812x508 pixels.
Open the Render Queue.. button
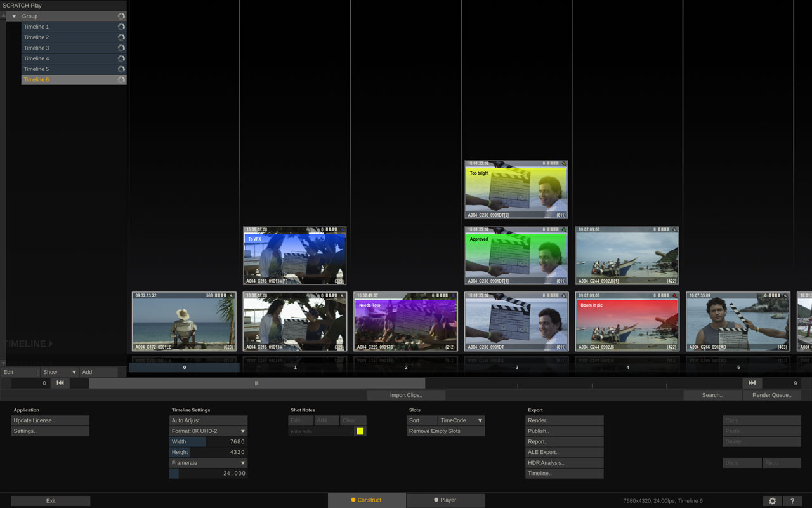pos(771,395)
